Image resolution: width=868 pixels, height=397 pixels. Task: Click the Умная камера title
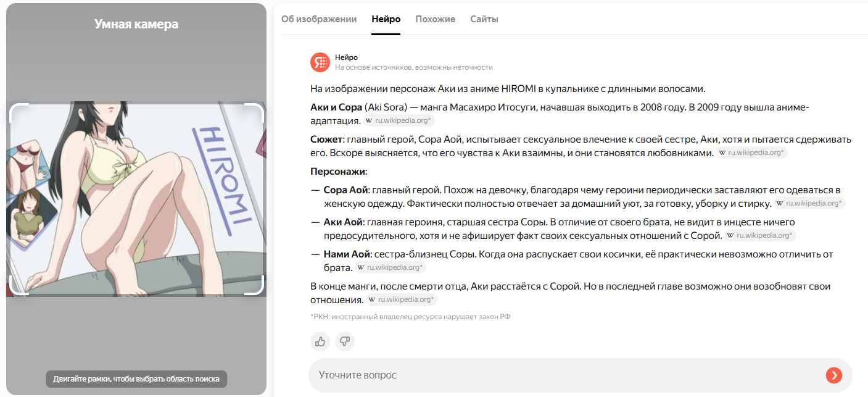[136, 24]
